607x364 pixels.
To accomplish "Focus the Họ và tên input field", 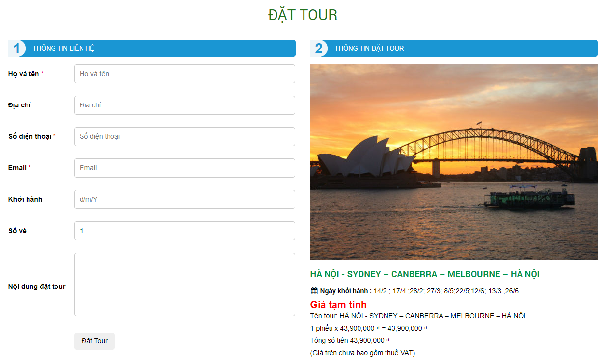I will pyautogui.click(x=185, y=74).
